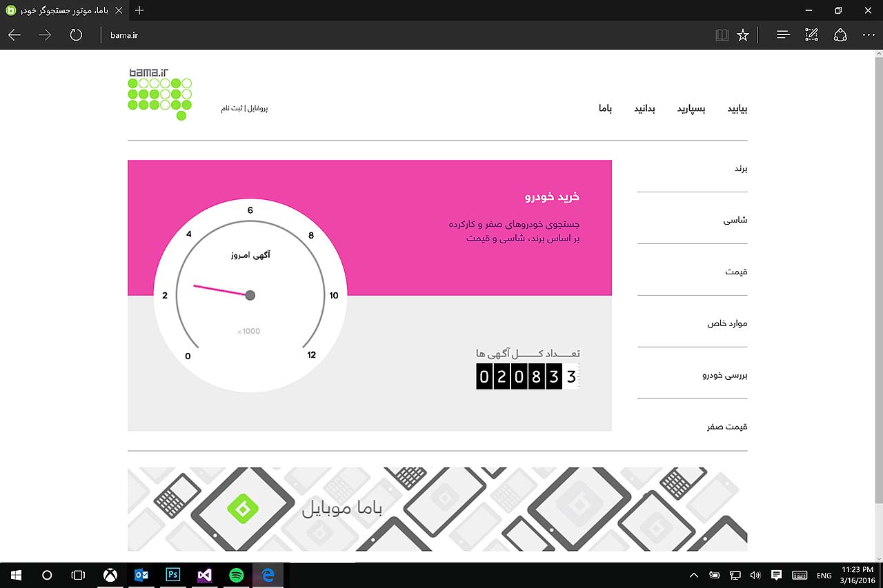Make a Web Note
This screenshot has width=883, height=588.
812,35
